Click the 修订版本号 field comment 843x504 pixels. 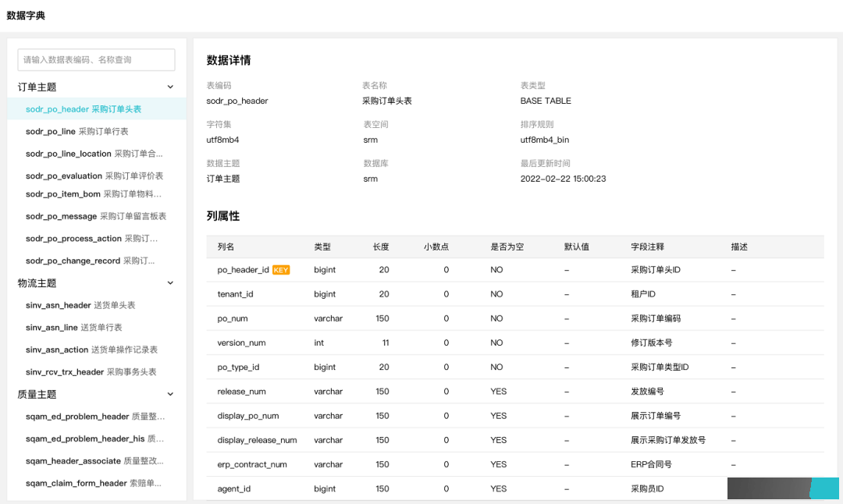[651, 343]
